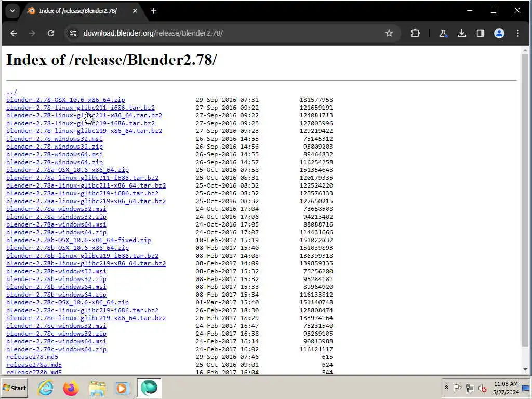Image resolution: width=532 pixels, height=399 pixels.
Task: Open the Action Center flag icon
Action: (x=457, y=388)
